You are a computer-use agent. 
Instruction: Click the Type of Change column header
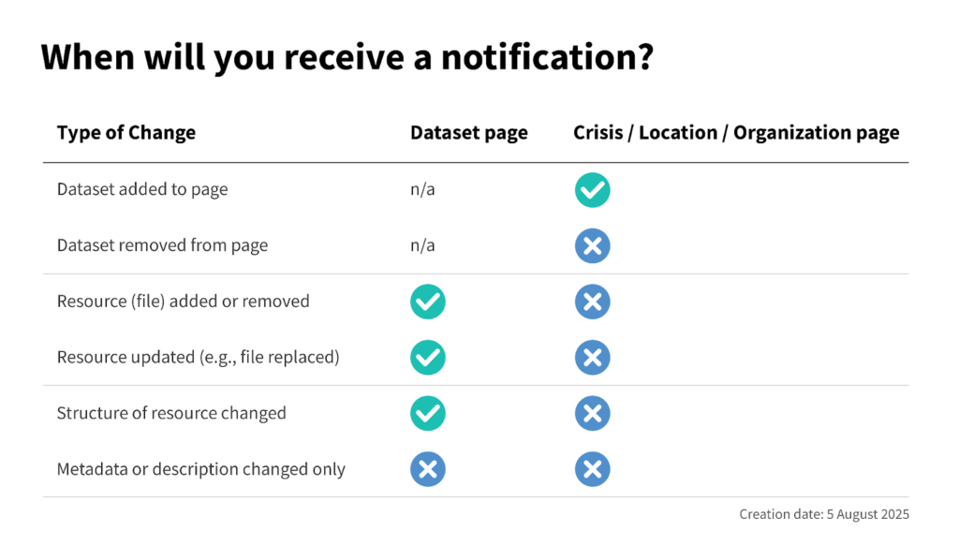click(x=126, y=133)
